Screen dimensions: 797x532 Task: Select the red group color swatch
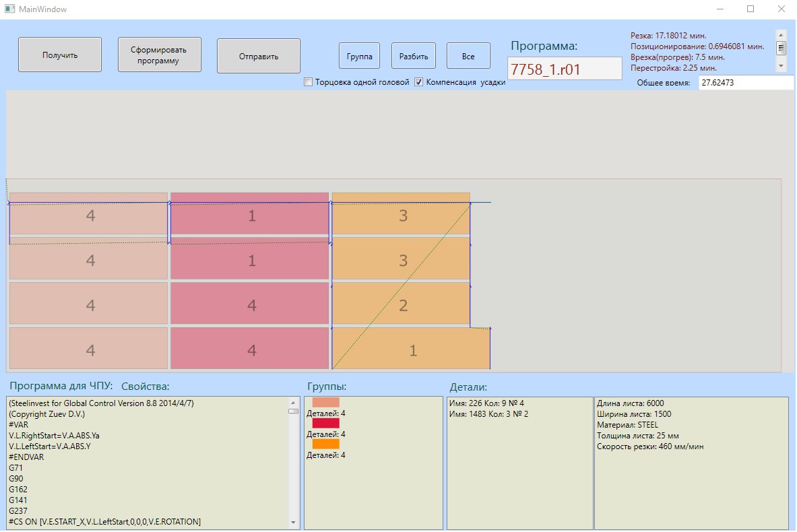tap(325, 424)
